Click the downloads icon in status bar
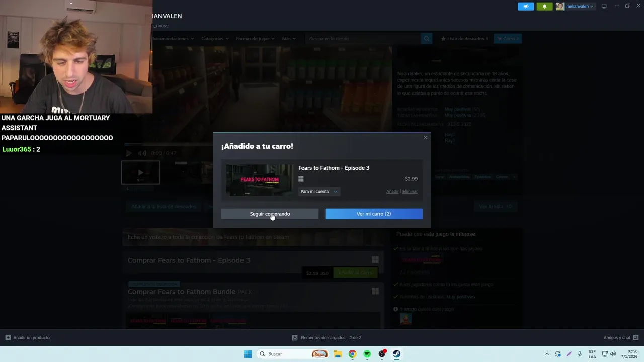The image size is (644, 362). (x=295, y=338)
